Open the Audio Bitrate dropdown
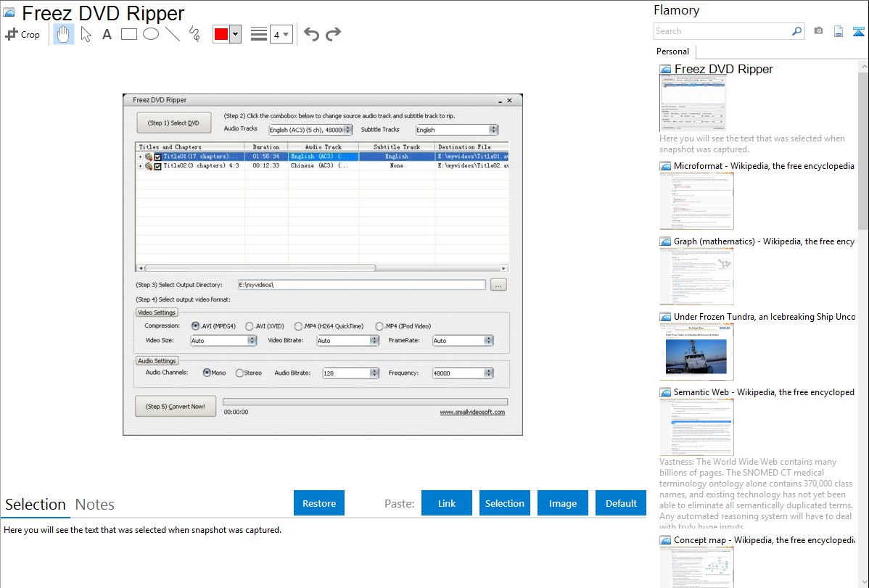The width and height of the screenshot is (869, 588). point(351,373)
